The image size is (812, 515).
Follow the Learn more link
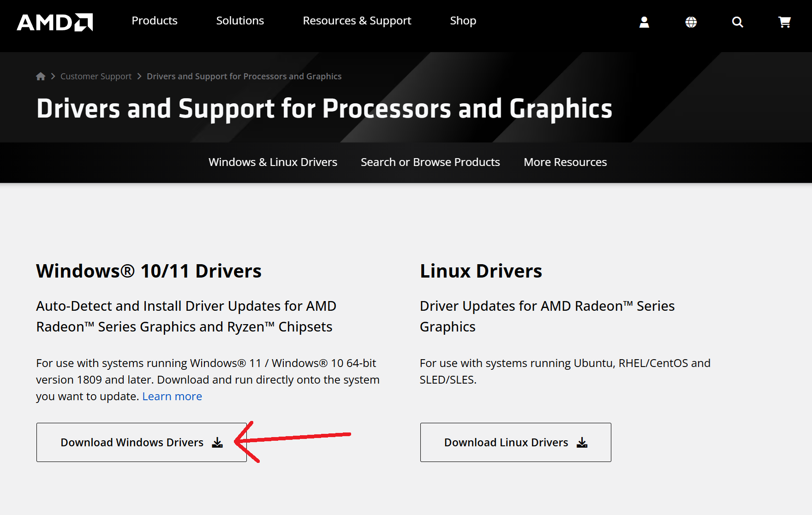point(172,397)
